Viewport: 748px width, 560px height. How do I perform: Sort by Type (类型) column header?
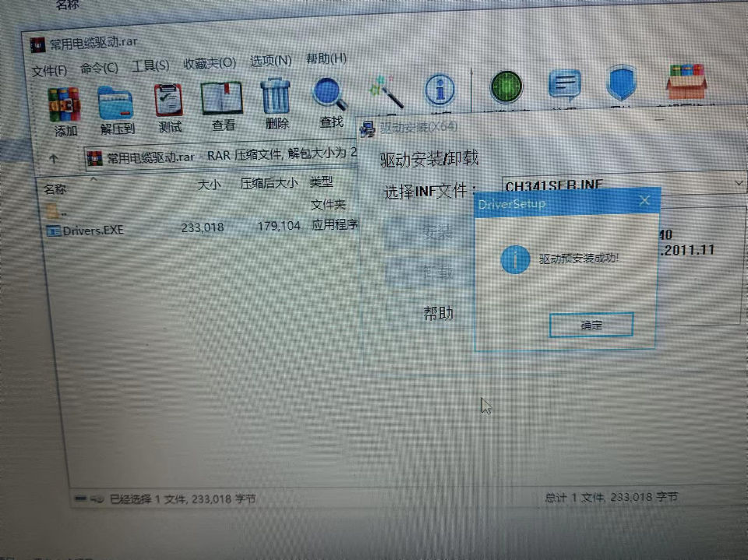coord(321,181)
